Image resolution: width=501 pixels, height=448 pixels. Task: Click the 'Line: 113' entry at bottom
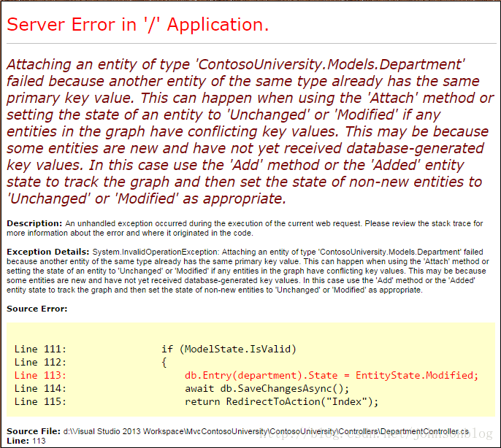(x=26, y=441)
